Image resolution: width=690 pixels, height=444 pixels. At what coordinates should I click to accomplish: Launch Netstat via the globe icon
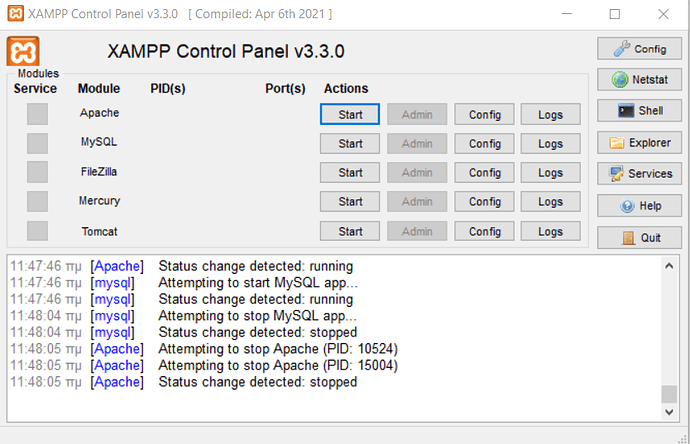coord(620,80)
